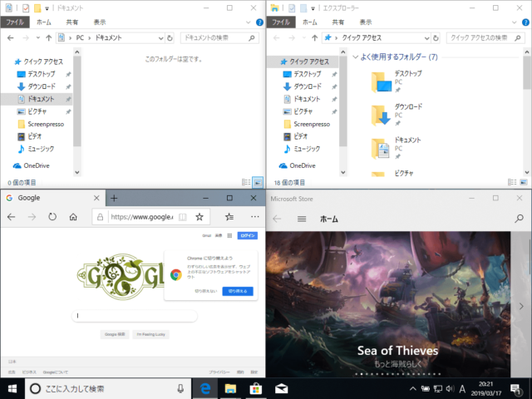This screenshot has height=399, width=532.
Task: Click I'm Feeling Lucky button
Action: coord(151,334)
